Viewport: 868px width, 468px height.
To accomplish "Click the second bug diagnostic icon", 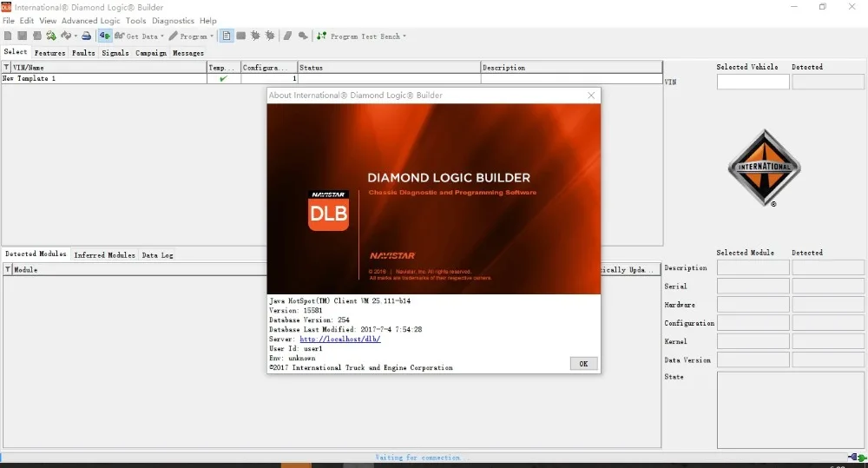I will click(x=270, y=36).
